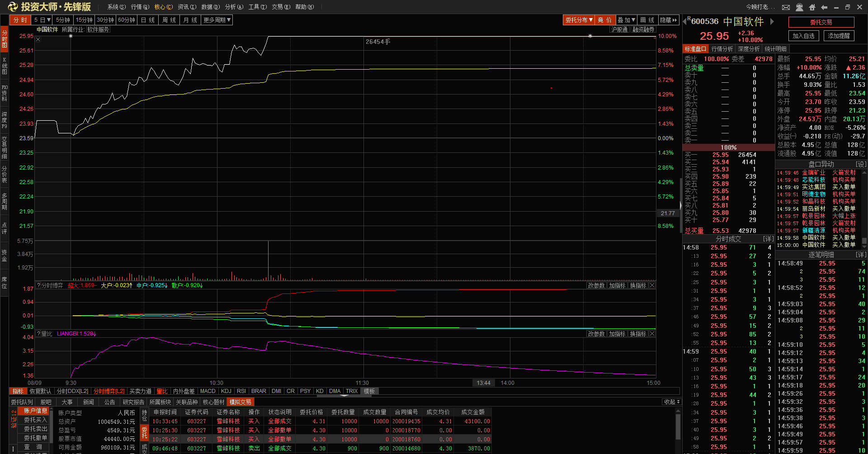The image size is (868, 454).
Task: Expand 逐笔明细 details via 详 link
Action: pos(861,255)
